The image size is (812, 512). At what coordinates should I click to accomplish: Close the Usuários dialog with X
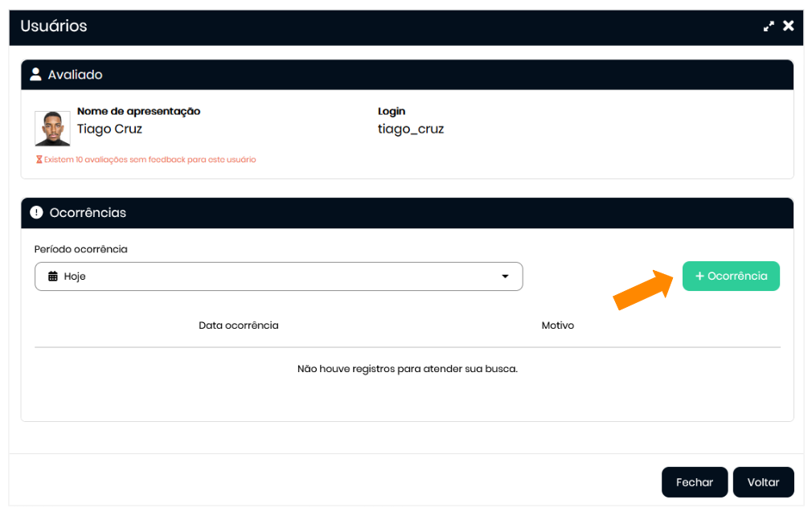coord(789,26)
